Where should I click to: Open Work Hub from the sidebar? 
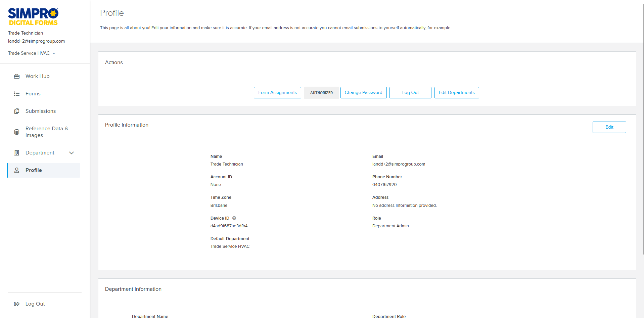[x=44, y=76]
